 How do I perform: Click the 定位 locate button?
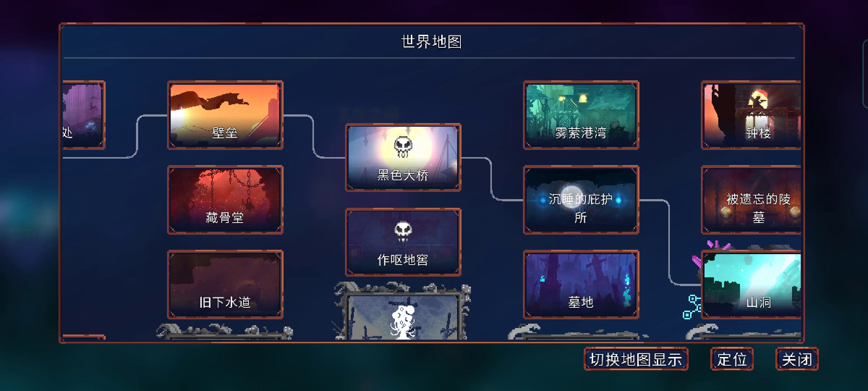pyautogui.click(x=732, y=359)
